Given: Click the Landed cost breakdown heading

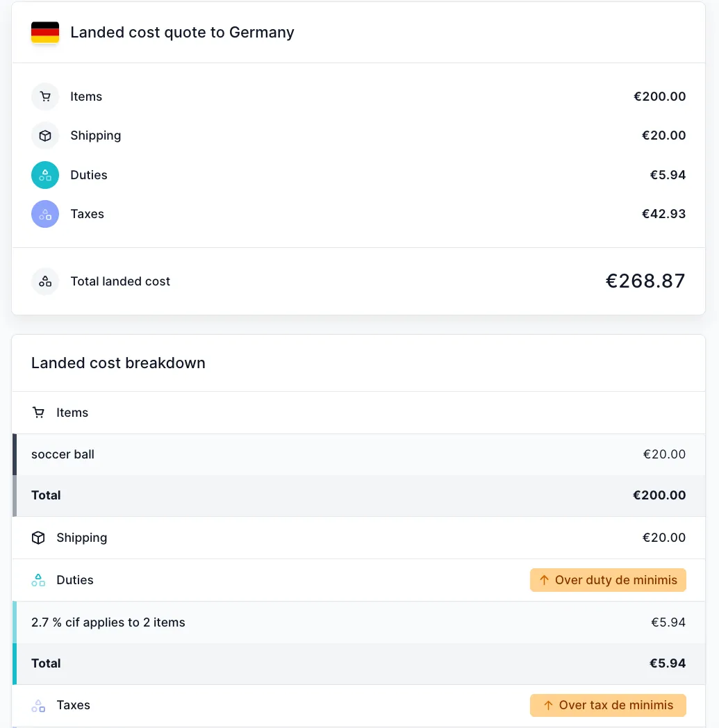Looking at the screenshot, I should (118, 363).
